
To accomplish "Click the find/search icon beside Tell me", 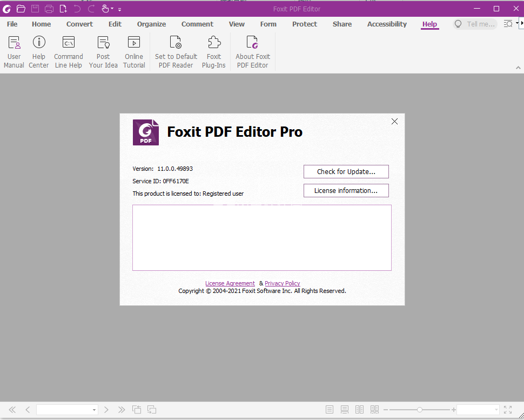I will click(508, 24).
